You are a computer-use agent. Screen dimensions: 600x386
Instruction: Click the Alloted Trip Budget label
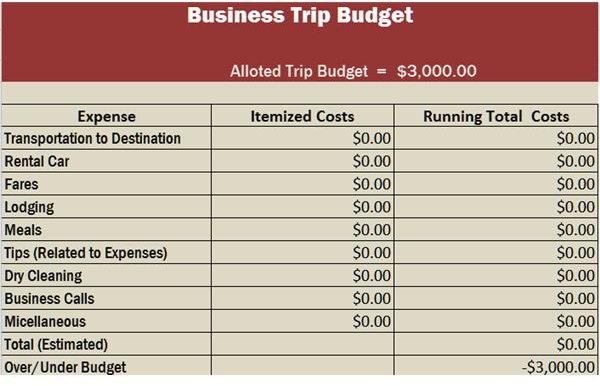[299, 71]
